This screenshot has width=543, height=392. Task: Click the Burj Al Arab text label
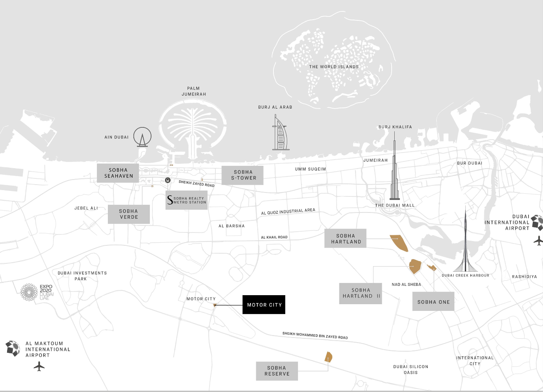(x=275, y=107)
